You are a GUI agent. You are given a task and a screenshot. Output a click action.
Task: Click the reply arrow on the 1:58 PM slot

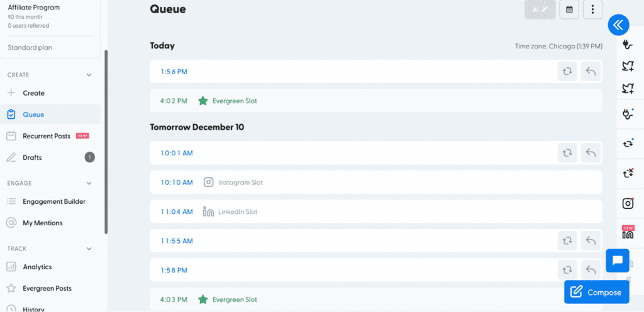click(591, 270)
